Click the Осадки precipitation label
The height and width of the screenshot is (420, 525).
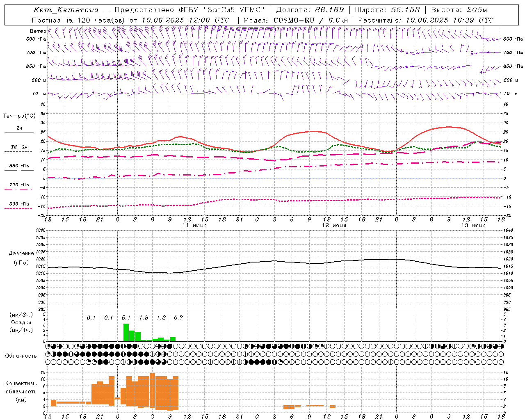(x=21, y=322)
